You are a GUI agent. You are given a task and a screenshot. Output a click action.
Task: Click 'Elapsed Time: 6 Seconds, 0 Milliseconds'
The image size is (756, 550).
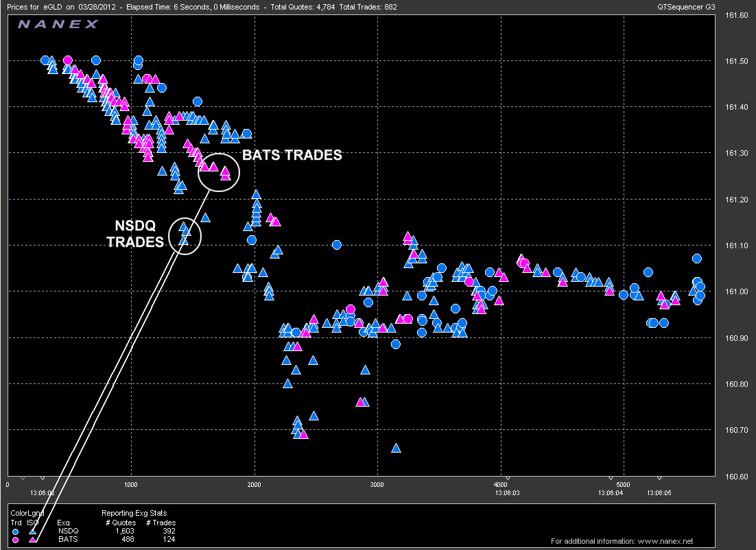(x=193, y=8)
